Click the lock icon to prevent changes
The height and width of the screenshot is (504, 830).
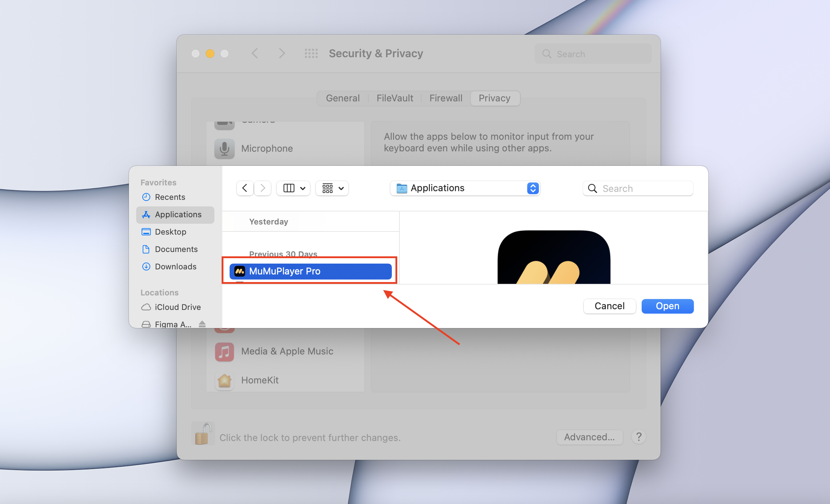(x=202, y=434)
